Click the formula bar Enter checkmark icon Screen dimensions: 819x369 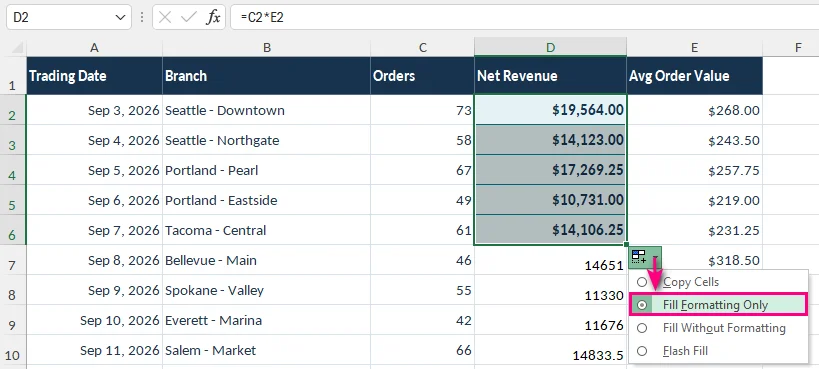coord(188,17)
